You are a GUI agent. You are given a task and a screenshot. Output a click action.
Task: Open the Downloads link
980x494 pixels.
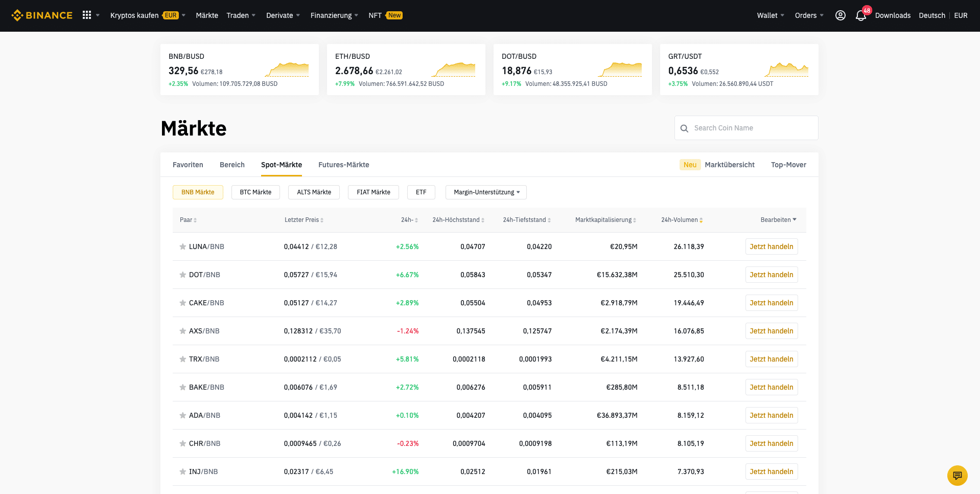click(893, 15)
